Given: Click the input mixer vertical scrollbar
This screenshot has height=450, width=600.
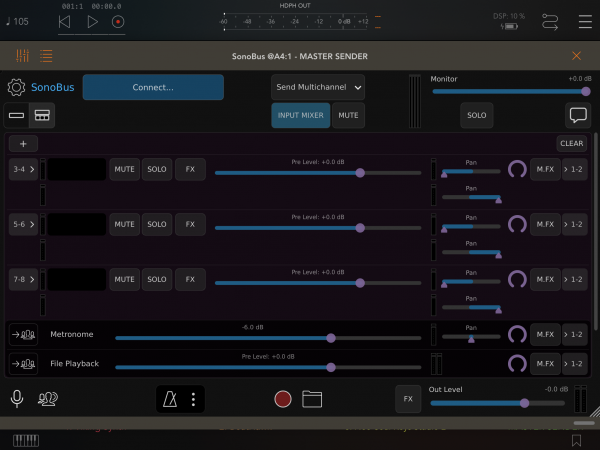Looking at the screenshot, I should pyautogui.click(x=595, y=231).
